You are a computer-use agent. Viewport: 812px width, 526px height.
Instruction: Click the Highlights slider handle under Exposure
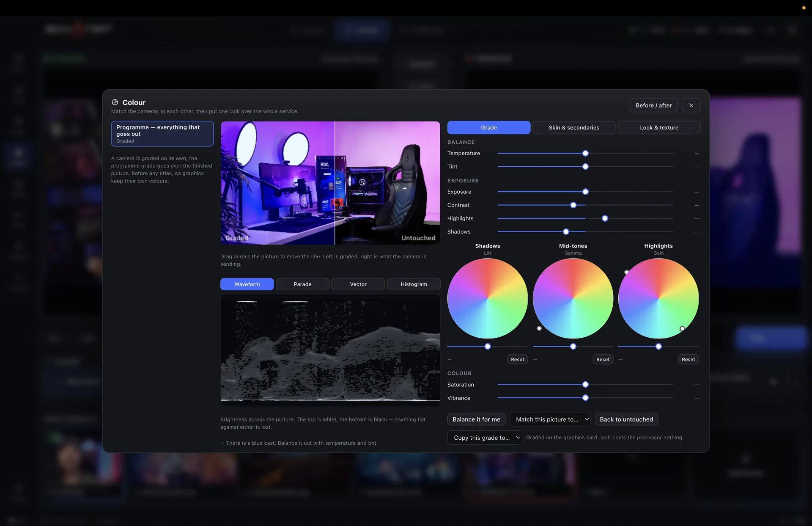pyautogui.click(x=605, y=218)
